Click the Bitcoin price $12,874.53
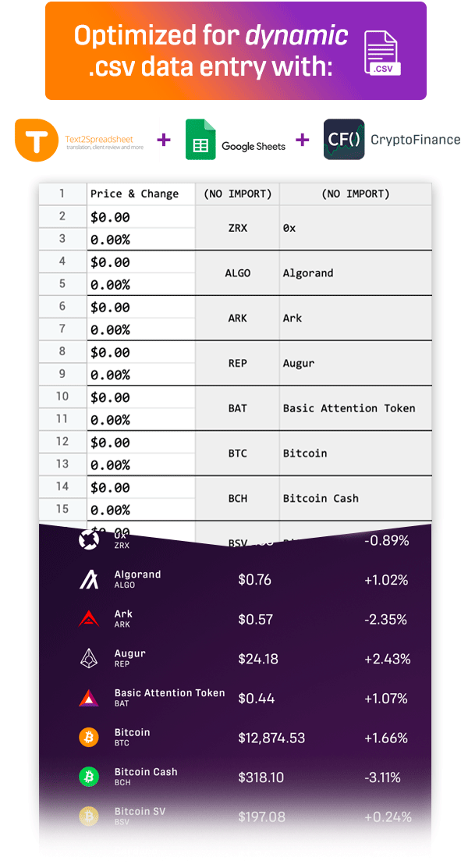The width and height of the screenshot is (468, 868). [x=271, y=738]
